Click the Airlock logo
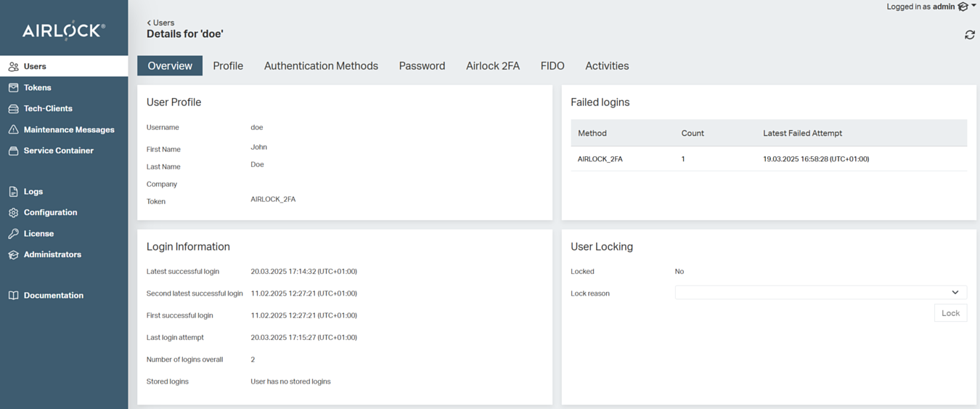This screenshot has width=980, height=409. click(64, 31)
